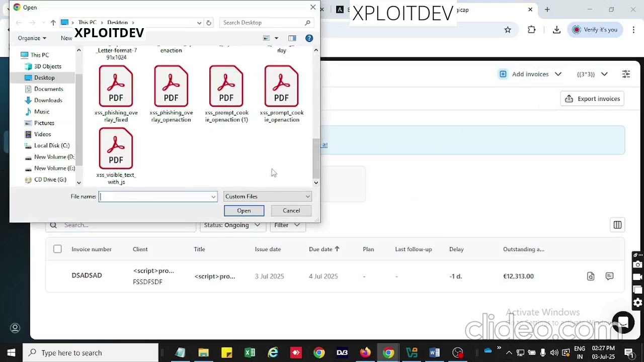The image size is (644, 362).
Task: Toggle the preview pane icon
Action: click(292, 38)
